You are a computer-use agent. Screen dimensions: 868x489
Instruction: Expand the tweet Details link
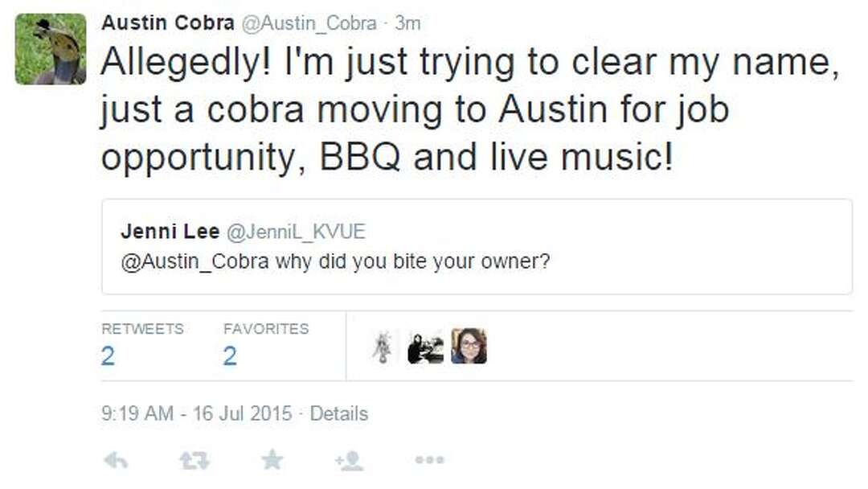[x=339, y=414]
